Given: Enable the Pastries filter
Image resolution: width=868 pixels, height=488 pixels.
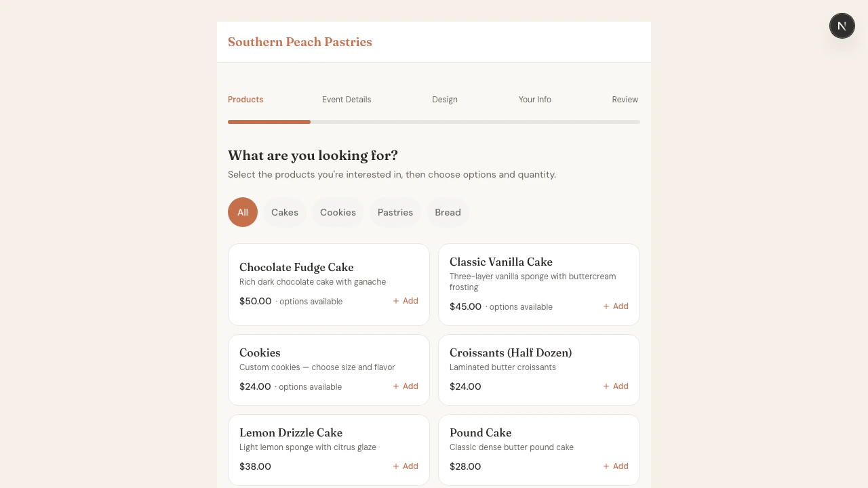Looking at the screenshot, I should [395, 212].
